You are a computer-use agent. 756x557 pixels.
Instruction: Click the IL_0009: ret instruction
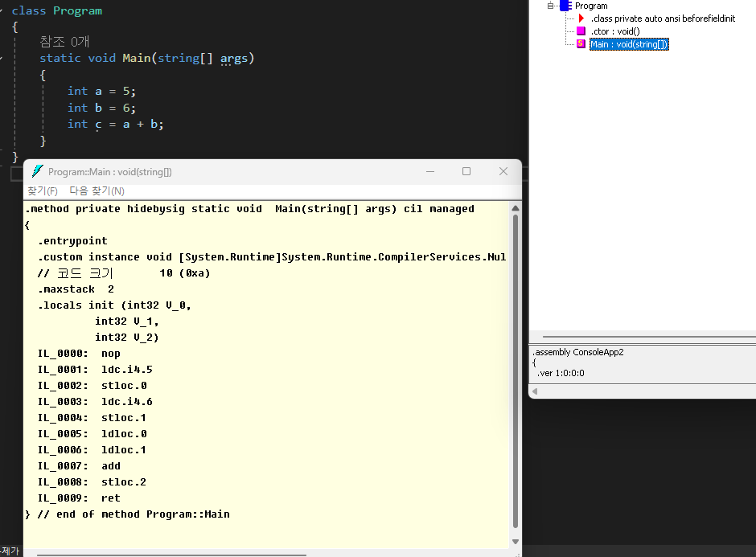click(x=79, y=498)
